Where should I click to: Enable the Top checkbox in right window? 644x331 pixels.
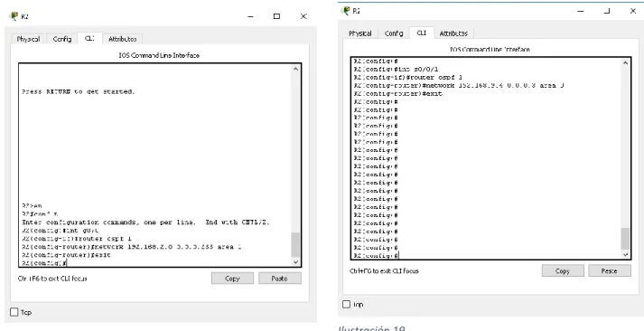point(346,304)
